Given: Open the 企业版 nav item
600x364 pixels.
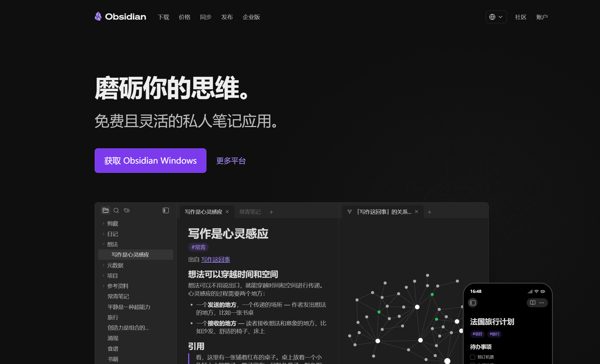Looking at the screenshot, I should pyautogui.click(x=251, y=17).
